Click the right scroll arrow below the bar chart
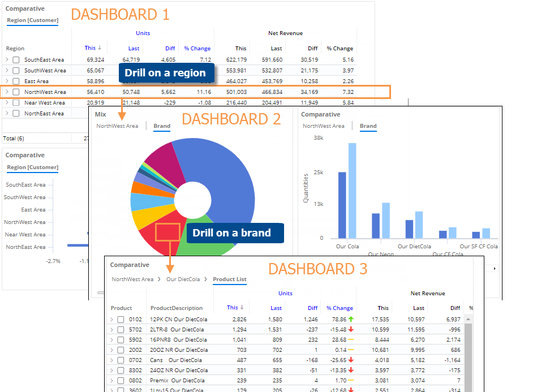 [496, 268]
